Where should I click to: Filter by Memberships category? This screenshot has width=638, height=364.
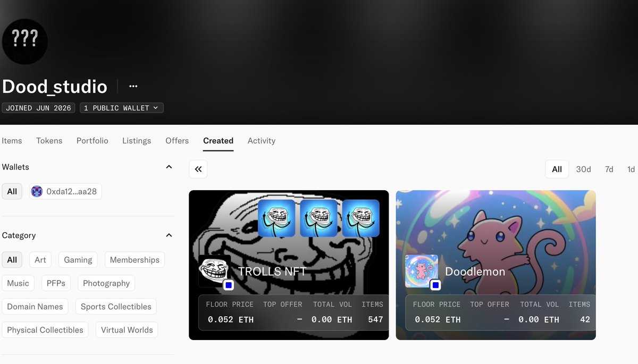135,260
